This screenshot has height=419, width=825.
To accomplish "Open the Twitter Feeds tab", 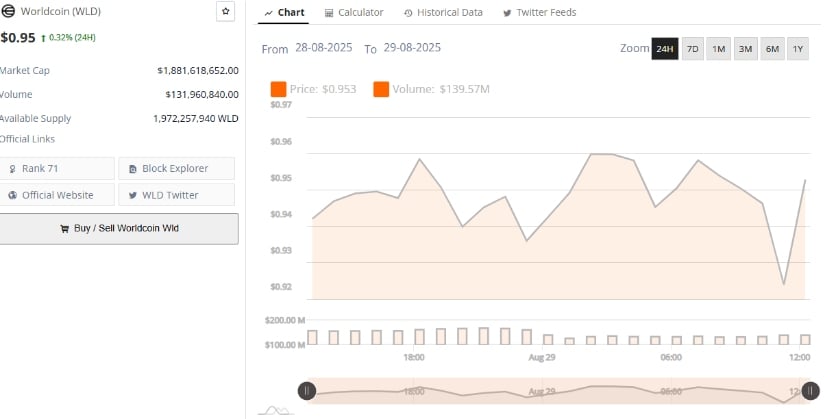I will [x=540, y=12].
